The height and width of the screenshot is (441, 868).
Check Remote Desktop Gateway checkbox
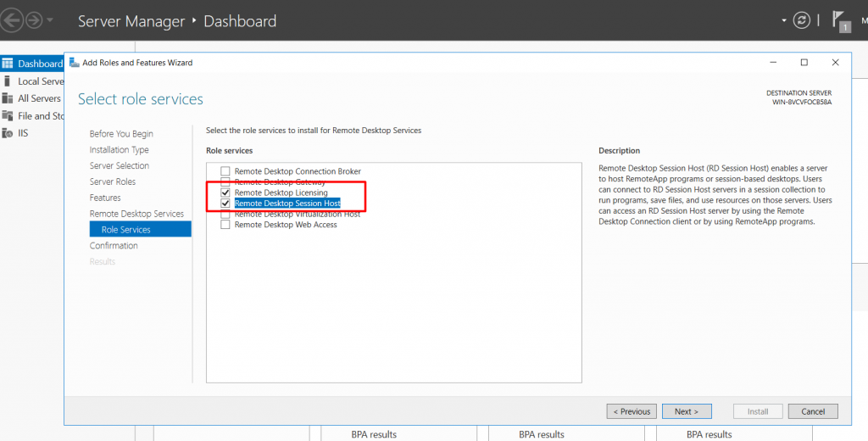click(225, 181)
